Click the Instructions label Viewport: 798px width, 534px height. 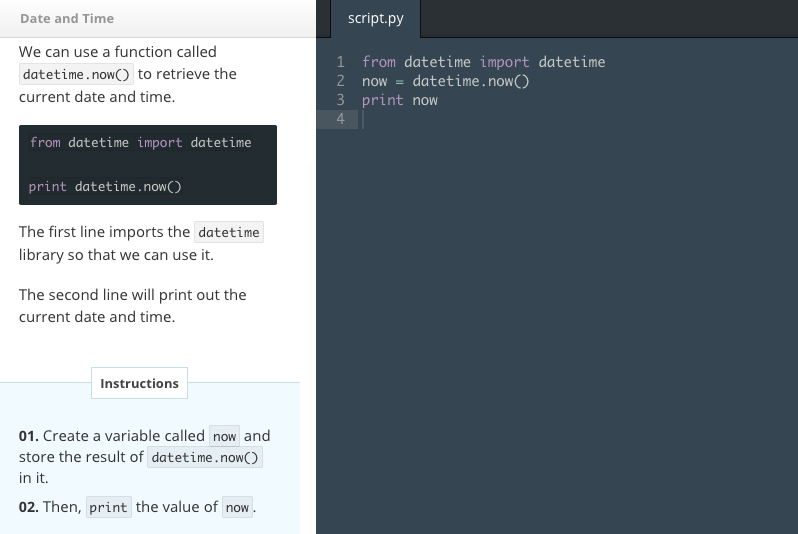pyautogui.click(x=139, y=383)
